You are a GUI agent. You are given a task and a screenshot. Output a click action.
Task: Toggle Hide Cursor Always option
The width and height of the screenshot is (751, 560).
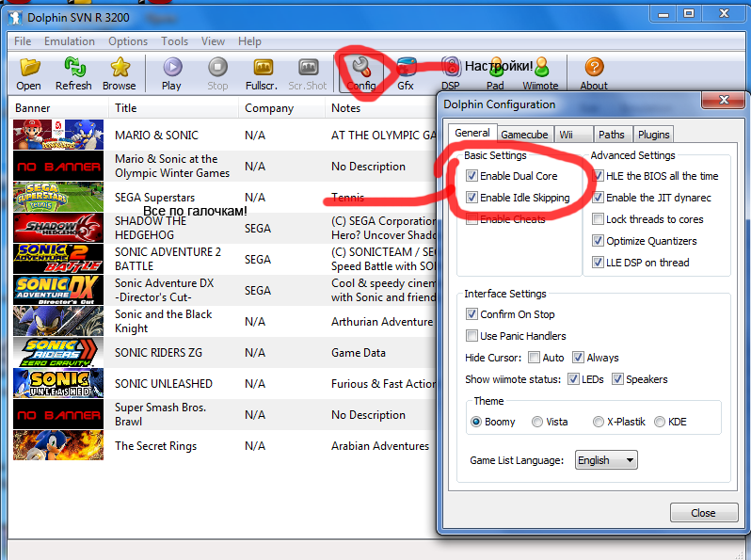(578, 358)
